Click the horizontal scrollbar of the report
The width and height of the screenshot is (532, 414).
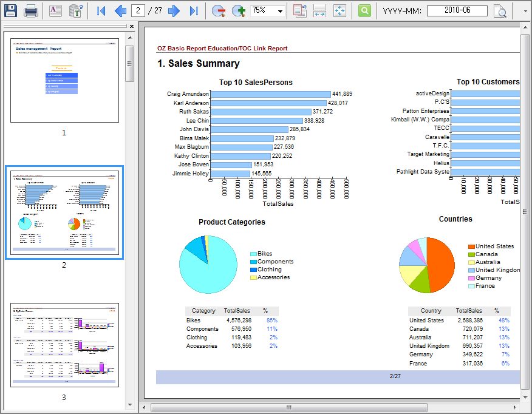pos(288,407)
